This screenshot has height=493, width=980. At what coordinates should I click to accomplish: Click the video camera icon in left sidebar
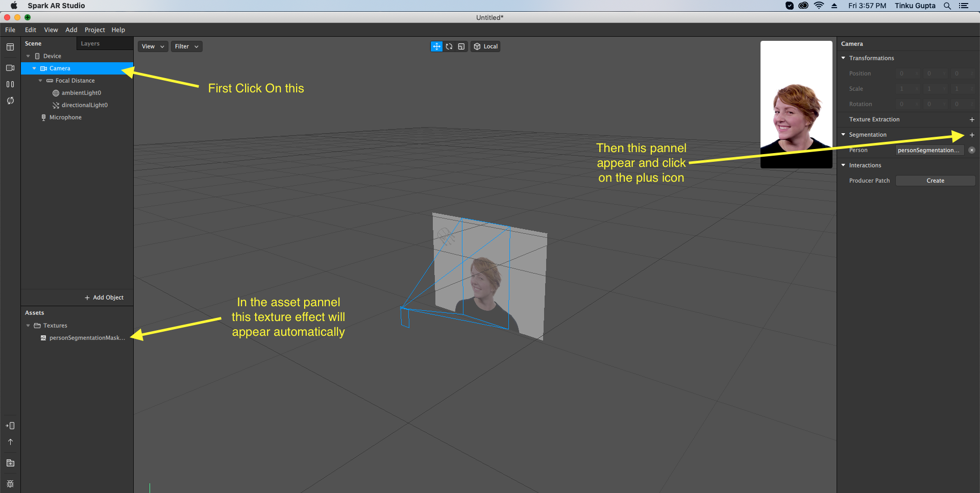pyautogui.click(x=10, y=68)
